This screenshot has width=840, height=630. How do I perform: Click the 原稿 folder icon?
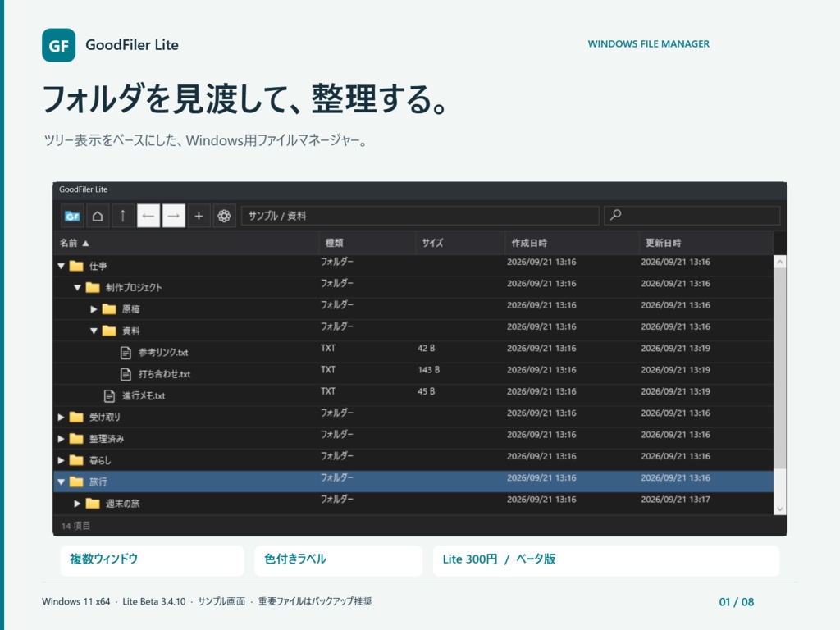(x=109, y=309)
